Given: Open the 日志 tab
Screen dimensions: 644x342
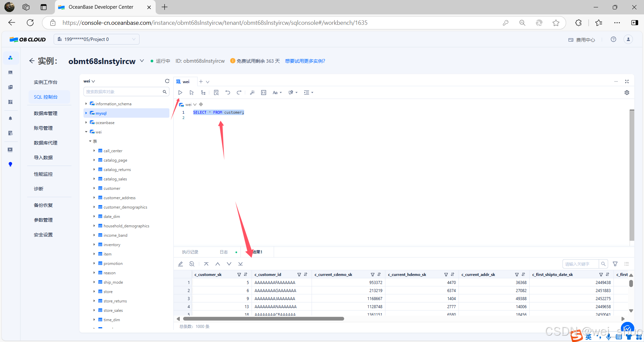Looking at the screenshot, I should click(x=224, y=252).
